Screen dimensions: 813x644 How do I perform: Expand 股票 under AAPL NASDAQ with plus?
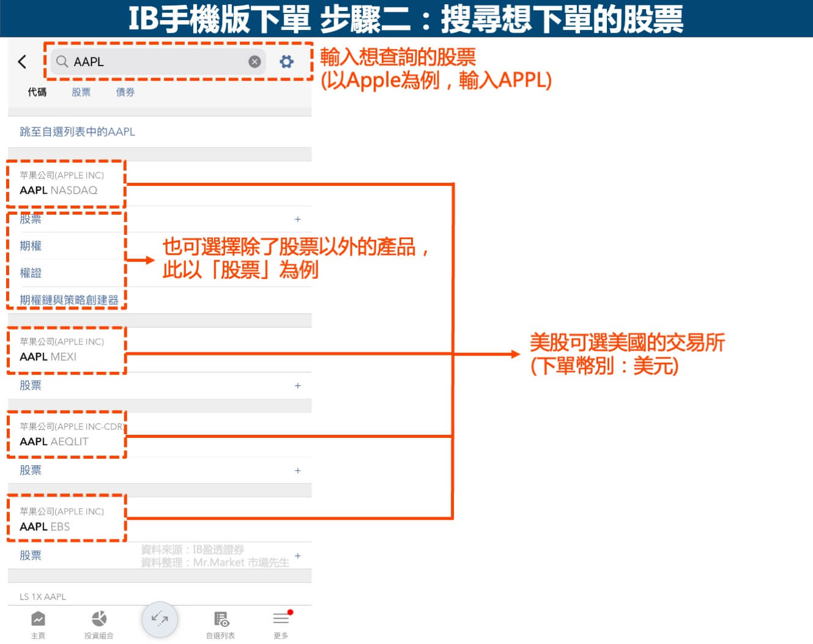coord(297,219)
